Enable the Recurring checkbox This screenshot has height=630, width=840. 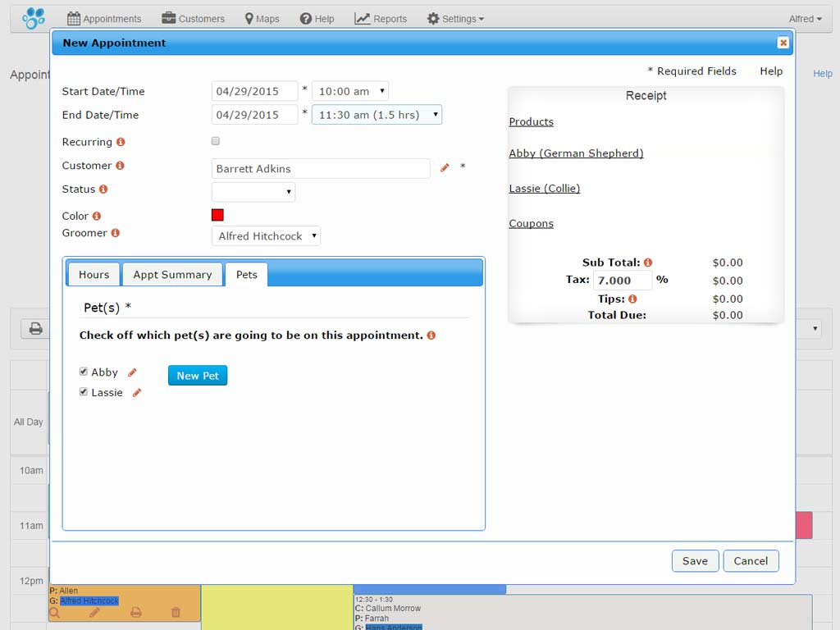215,140
